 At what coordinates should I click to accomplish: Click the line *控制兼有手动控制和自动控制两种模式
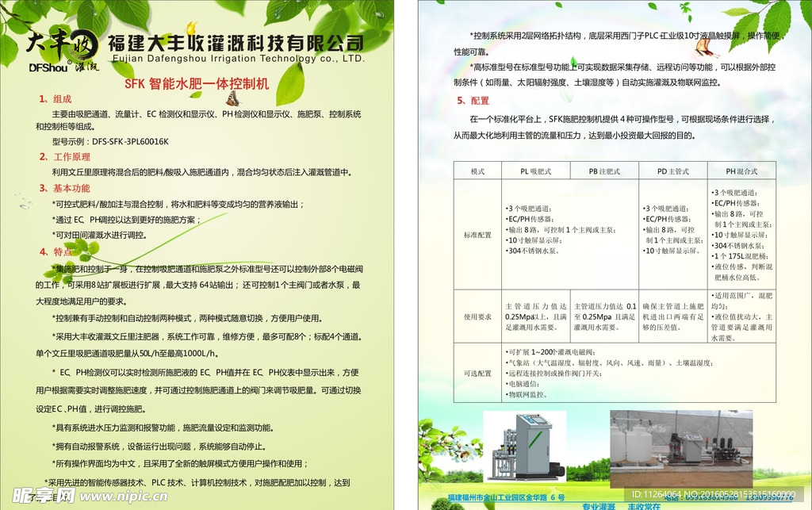click(188, 318)
